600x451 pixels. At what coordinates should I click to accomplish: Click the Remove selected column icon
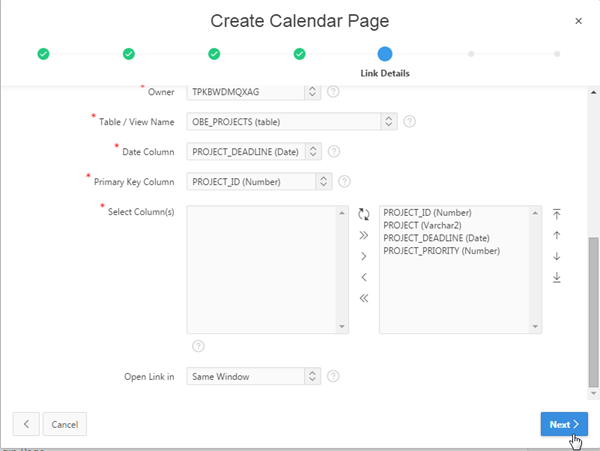[x=363, y=277]
